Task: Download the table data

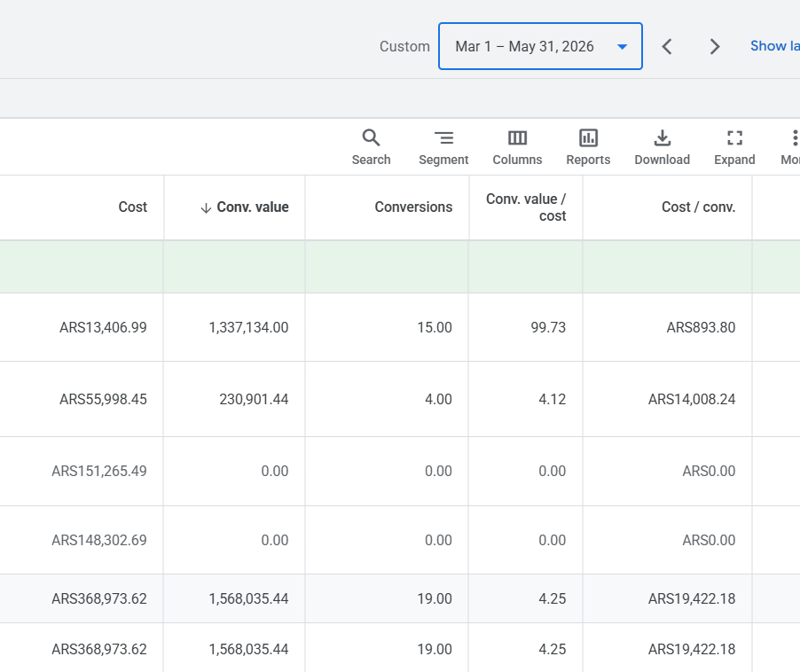Action: click(x=662, y=147)
